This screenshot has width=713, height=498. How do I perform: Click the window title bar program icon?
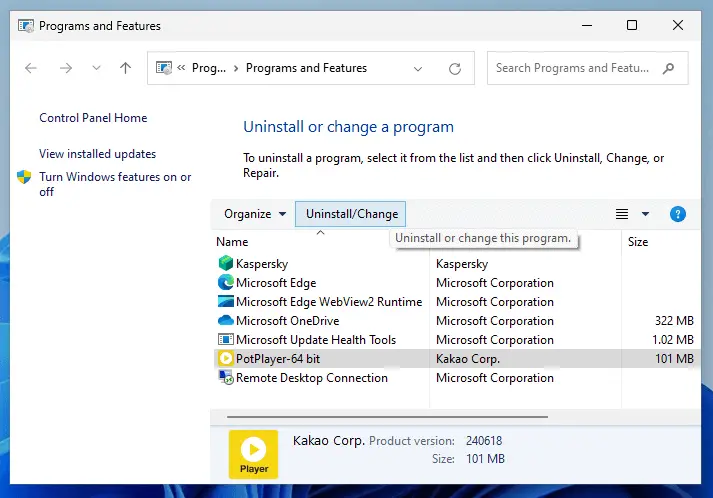26,26
